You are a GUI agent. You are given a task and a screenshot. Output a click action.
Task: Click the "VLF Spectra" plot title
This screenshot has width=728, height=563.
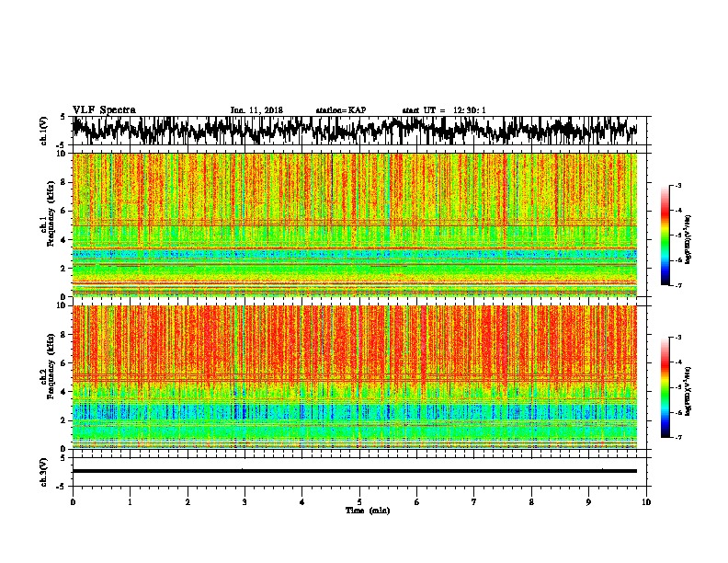coord(104,110)
